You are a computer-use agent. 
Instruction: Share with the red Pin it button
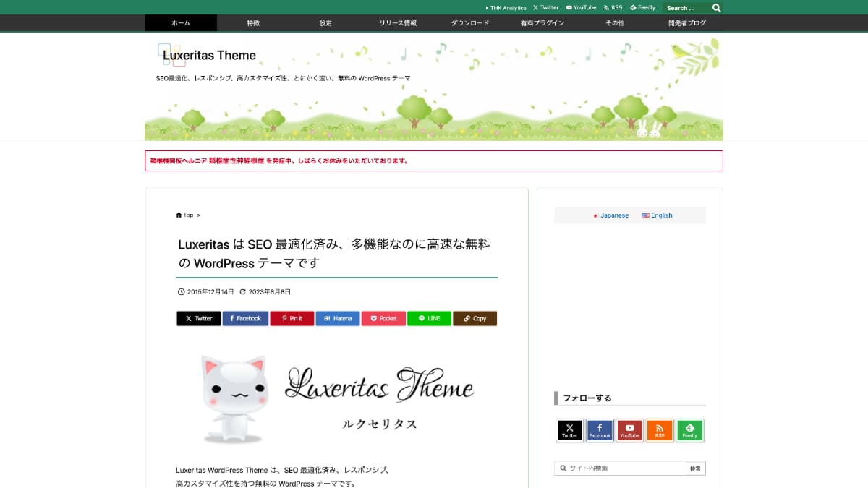point(292,318)
